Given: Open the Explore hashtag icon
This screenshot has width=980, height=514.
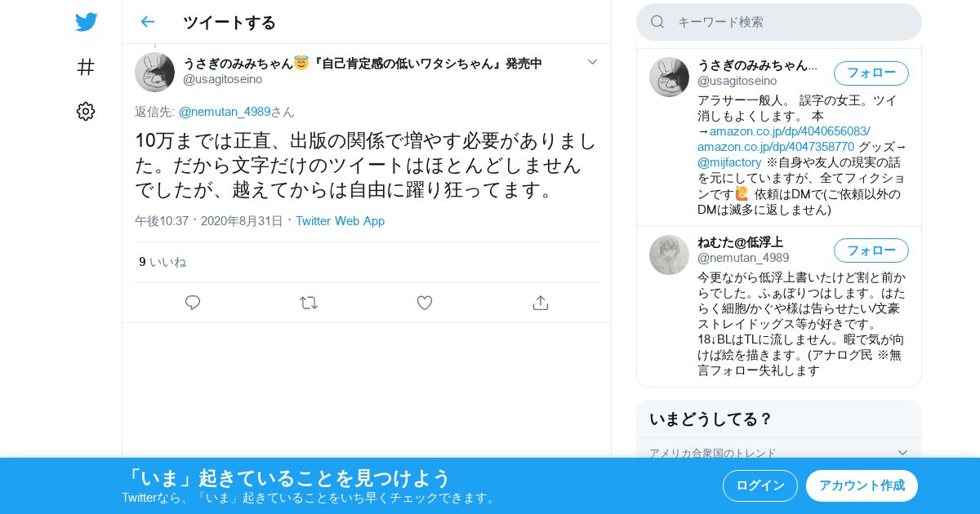Looking at the screenshot, I should coord(86,67).
